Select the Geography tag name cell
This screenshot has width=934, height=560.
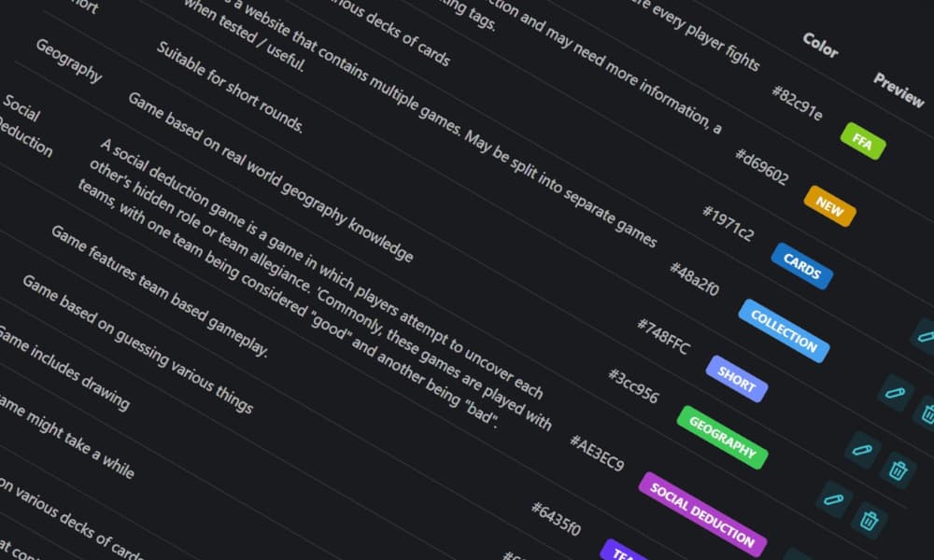pyautogui.click(x=68, y=61)
